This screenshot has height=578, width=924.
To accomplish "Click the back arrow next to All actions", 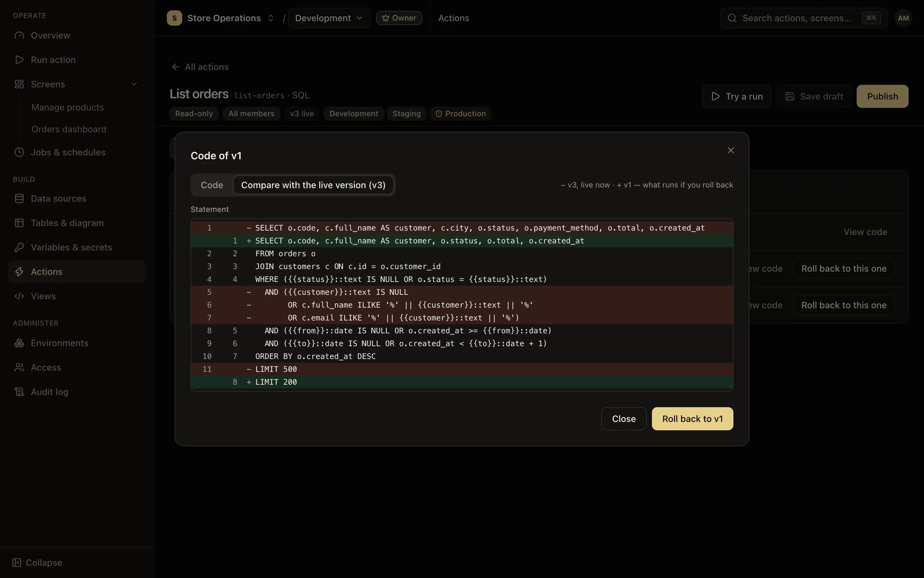I will coord(175,67).
